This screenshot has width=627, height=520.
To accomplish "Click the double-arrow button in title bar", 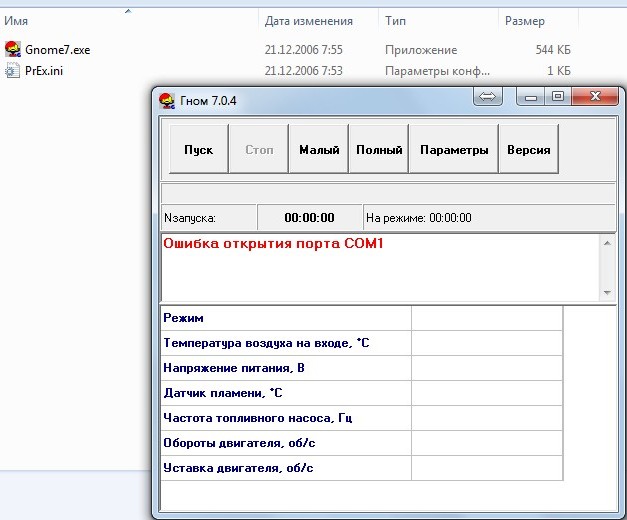I will click(x=487, y=96).
